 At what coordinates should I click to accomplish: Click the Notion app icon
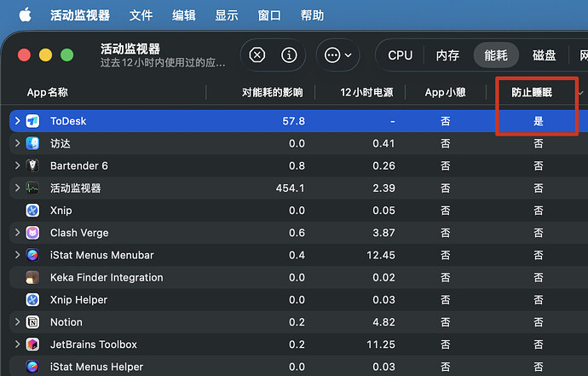32,322
